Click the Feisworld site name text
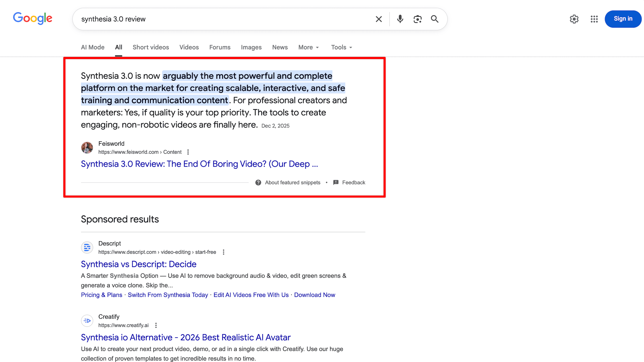This screenshot has height=362, width=644. point(111,144)
